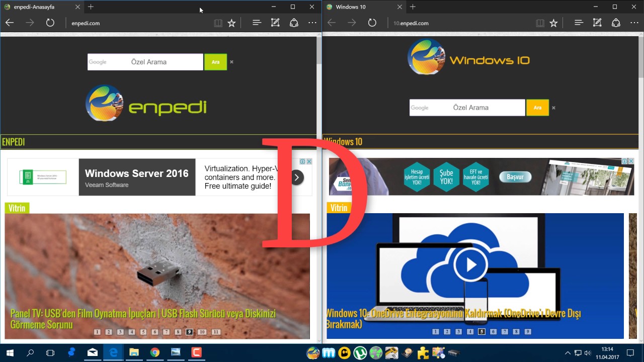Open the OneDrive Entegrasyonunu Kaldırmak headline
The image size is (644, 362).
pyautogui.click(x=453, y=319)
